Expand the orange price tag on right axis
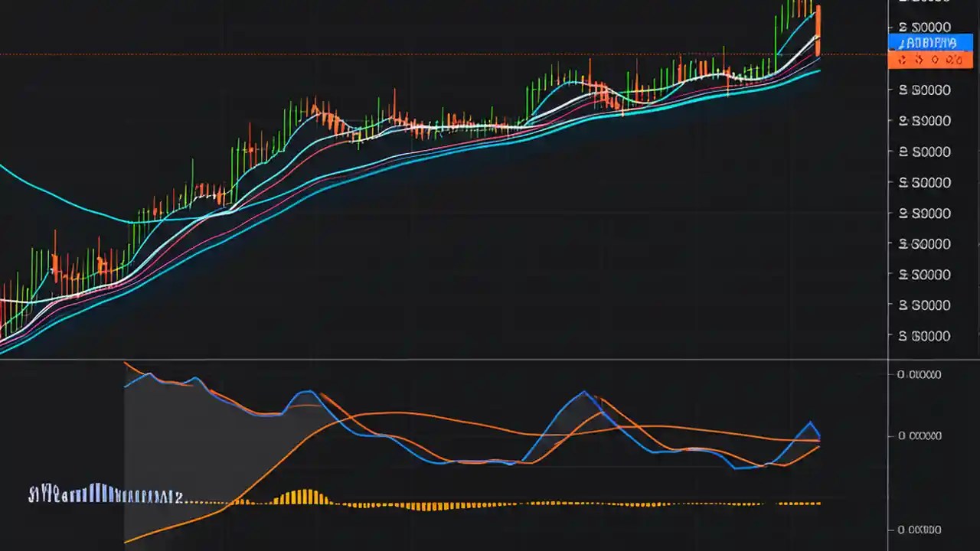Screen dimensions: 980x551 tap(929, 60)
